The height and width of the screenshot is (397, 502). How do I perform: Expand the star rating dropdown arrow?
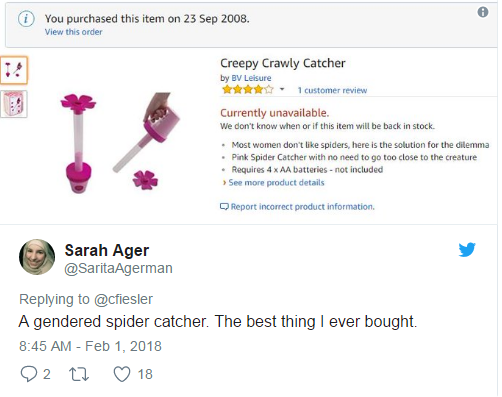tap(282, 89)
